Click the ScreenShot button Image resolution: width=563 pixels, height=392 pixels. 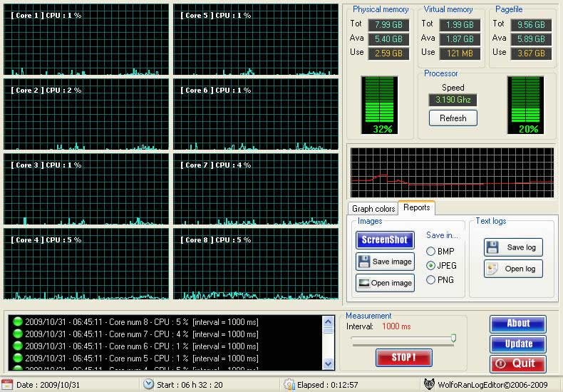tap(385, 239)
